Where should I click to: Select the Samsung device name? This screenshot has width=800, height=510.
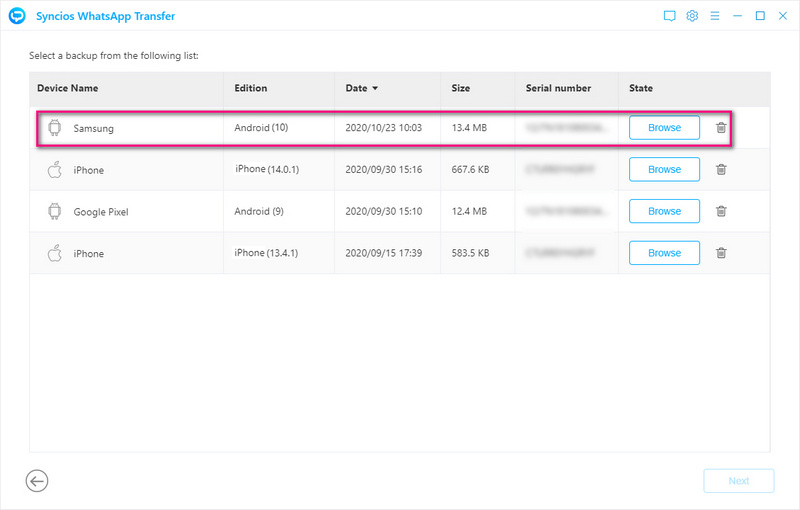pos(93,129)
